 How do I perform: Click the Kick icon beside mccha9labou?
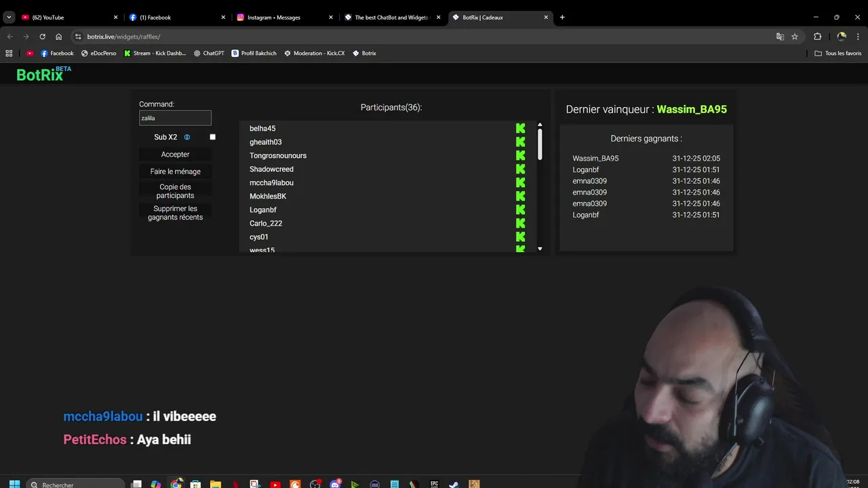click(x=520, y=182)
